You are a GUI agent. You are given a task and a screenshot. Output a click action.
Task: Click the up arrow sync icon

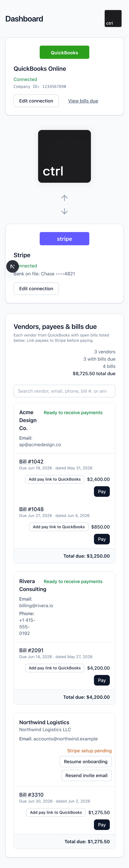[64, 198]
